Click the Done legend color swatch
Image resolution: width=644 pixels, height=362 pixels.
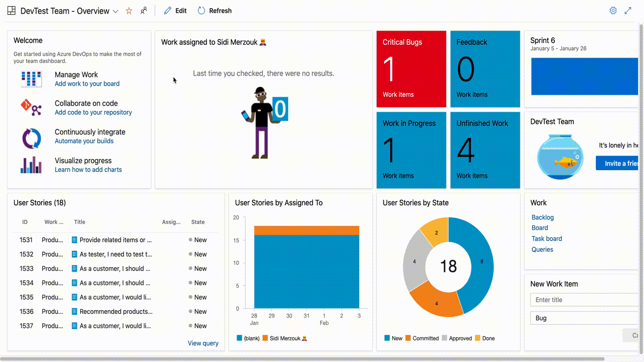pos(478,338)
